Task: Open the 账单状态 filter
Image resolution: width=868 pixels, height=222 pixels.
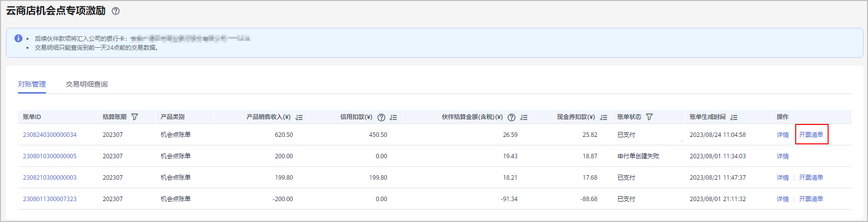Action: (649, 117)
